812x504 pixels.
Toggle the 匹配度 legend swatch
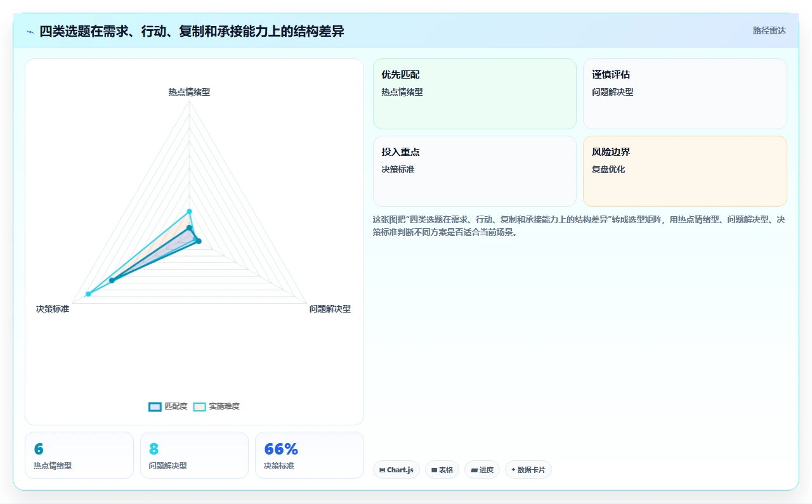point(155,406)
